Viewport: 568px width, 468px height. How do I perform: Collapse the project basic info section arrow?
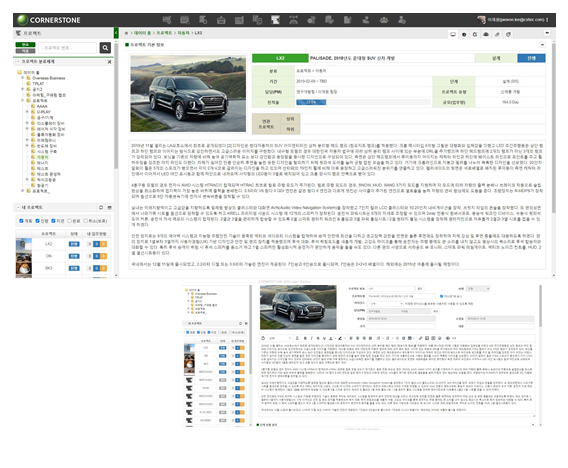(542, 45)
